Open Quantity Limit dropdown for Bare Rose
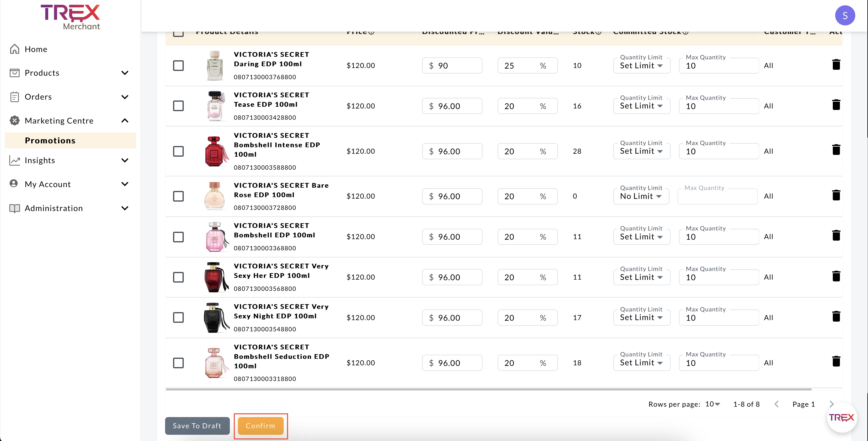Screen dimensions: 868x441 [x=640, y=196]
